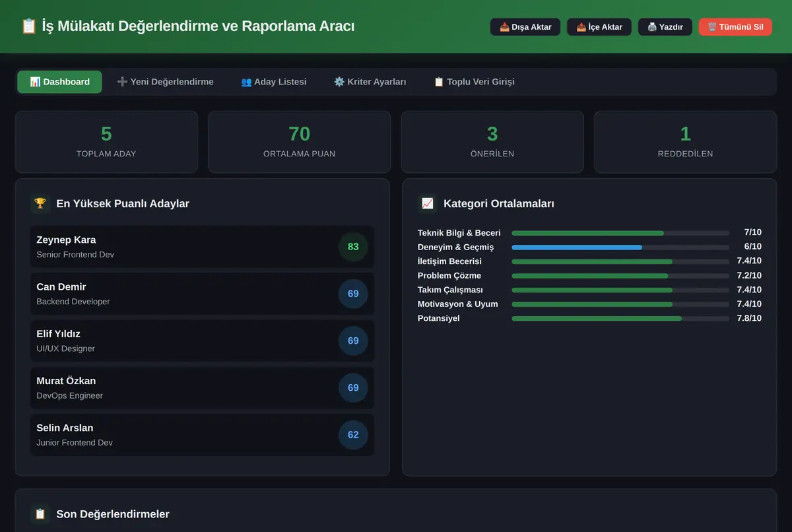Viewport: 792px width, 532px height.
Task: Click the blue Deneyim & Geçmiş progress bar
Action: point(620,248)
